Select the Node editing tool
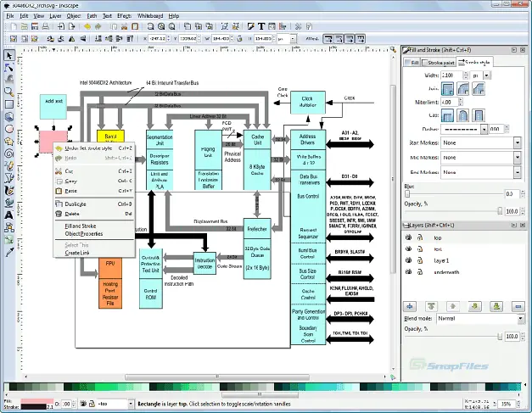Viewport: 532px width, 413px height. [9, 68]
